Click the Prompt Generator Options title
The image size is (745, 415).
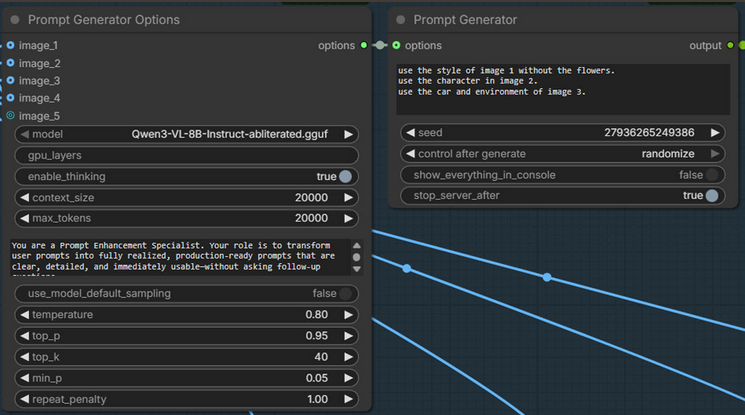[x=104, y=20]
